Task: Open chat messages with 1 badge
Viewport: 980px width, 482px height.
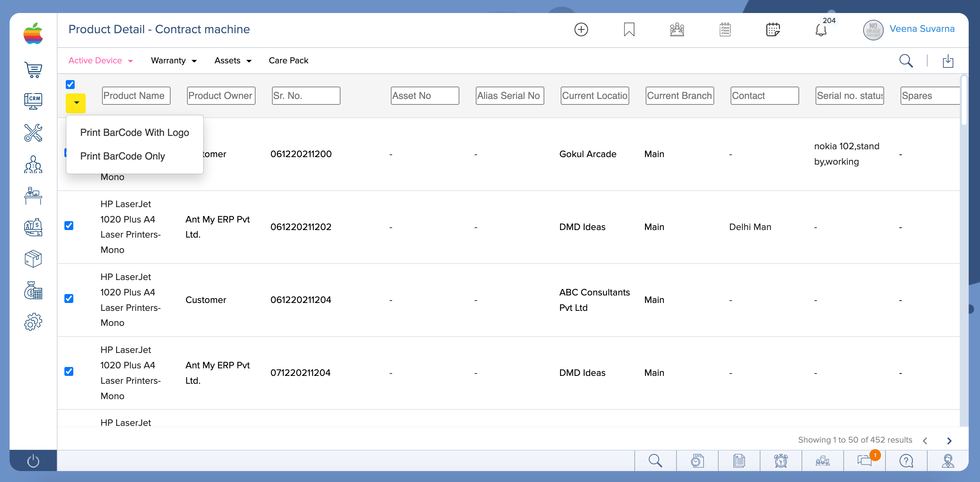Action: tap(865, 461)
